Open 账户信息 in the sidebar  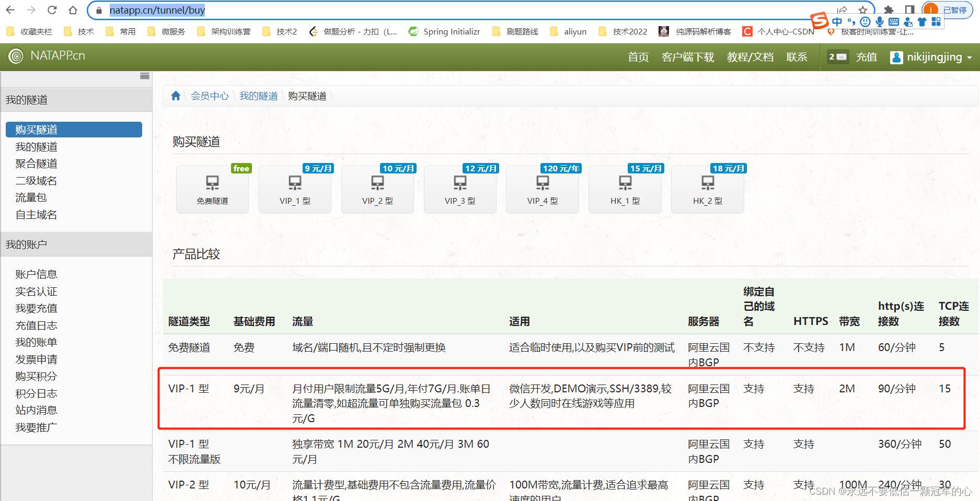pyautogui.click(x=37, y=274)
